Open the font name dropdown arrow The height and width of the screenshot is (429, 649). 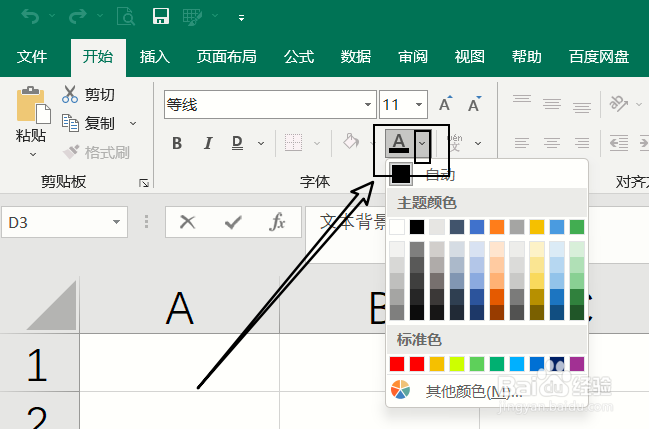coord(368,104)
